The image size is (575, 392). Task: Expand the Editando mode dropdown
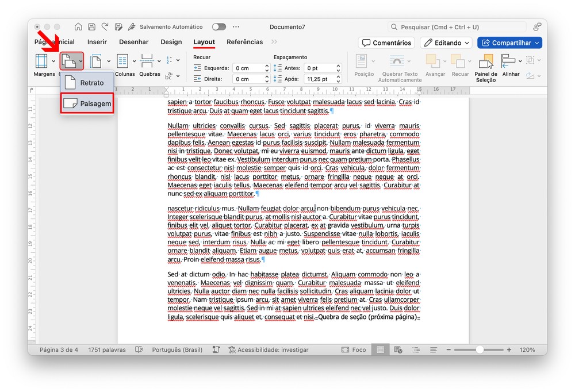[x=446, y=43]
